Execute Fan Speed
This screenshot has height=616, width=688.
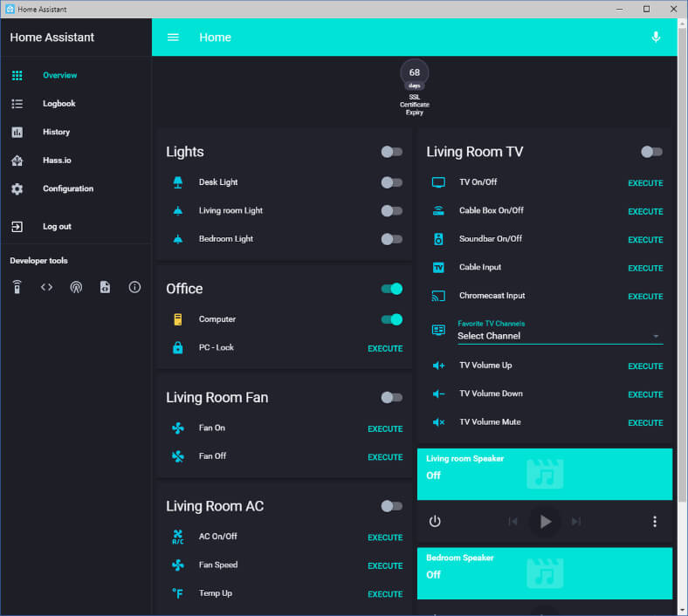[385, 566]
